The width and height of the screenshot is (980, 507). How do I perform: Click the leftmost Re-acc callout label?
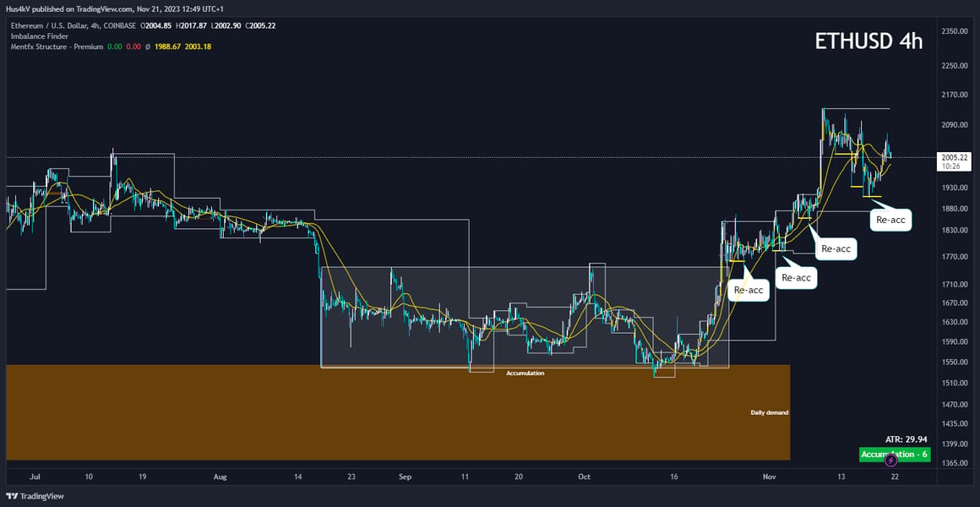749,290
